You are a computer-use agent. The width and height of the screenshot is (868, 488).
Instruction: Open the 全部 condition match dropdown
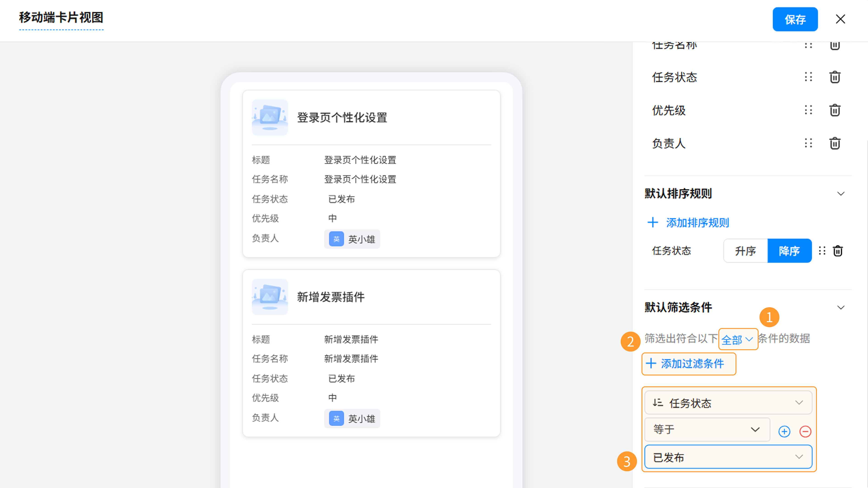tap(738, 339)
